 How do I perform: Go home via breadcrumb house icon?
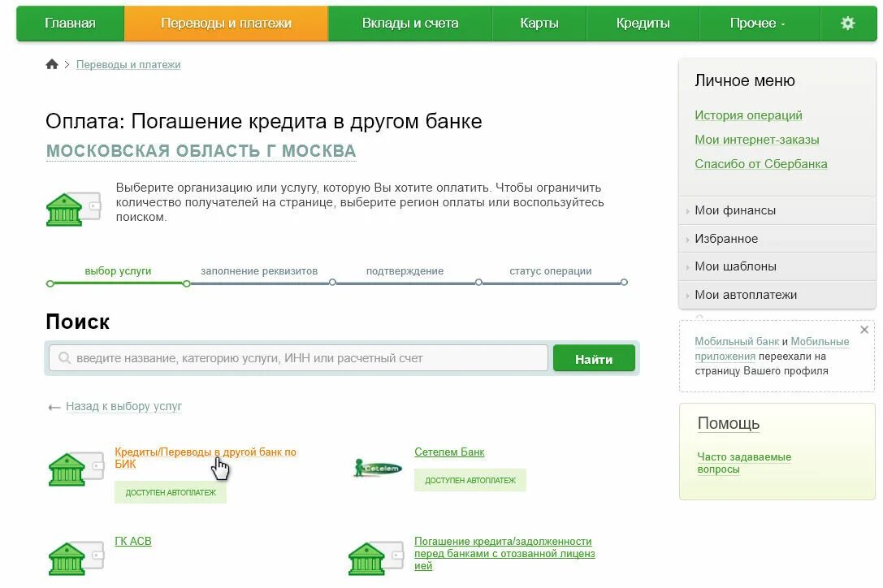pos(52,64)
